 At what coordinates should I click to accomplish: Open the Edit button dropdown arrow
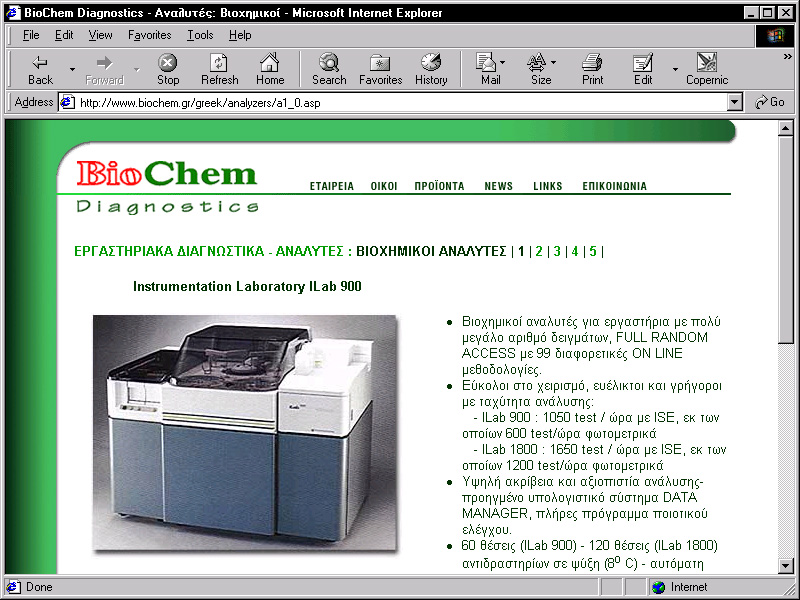[x=674, y=69]
